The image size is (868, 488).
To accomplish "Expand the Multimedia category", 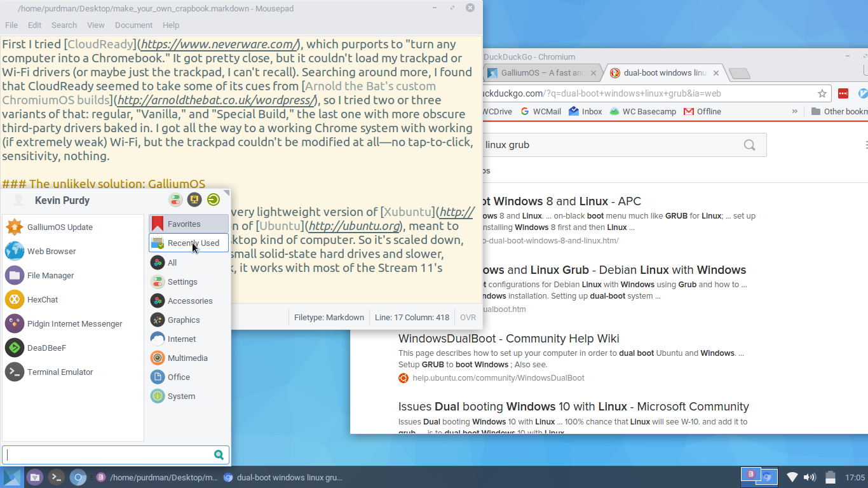I will pyautogui.click(x=189, y=358).
